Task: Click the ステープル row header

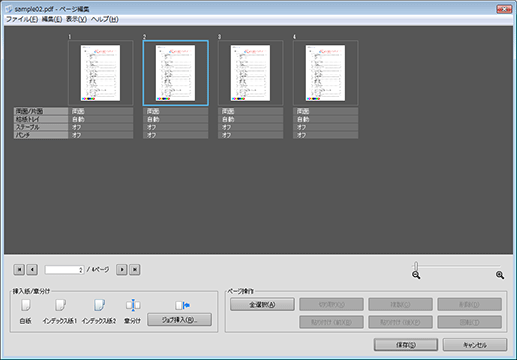Action: click(x=41, y=127)
